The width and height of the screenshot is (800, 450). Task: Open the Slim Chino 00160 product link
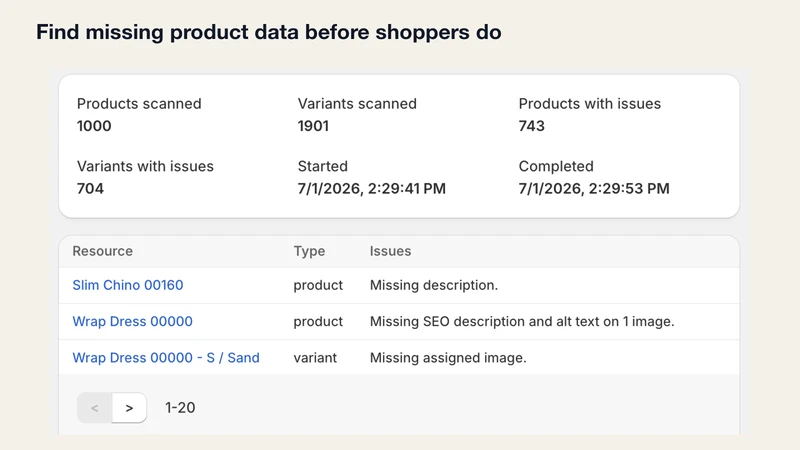click(128, 285)
